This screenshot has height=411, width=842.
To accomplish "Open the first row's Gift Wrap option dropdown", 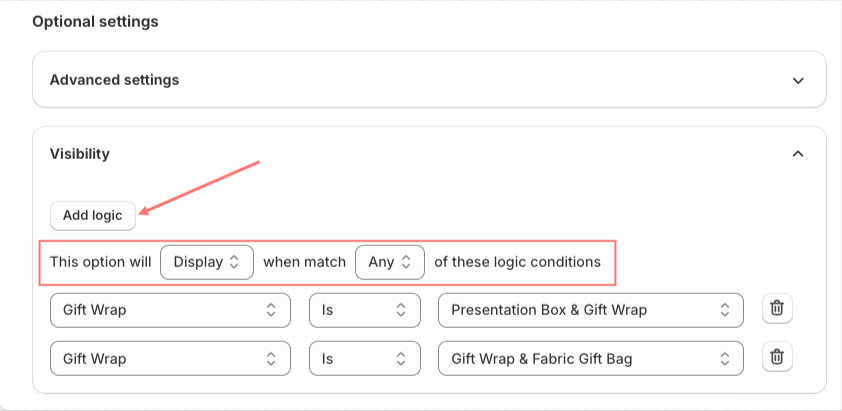I will pyautogui.click(x=170, y=310).
